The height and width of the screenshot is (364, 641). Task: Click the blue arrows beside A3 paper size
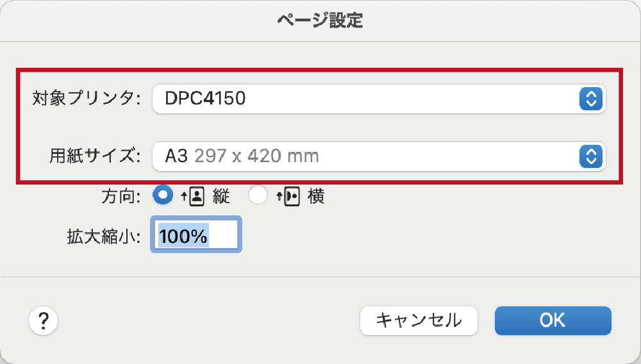coord(591,156)
